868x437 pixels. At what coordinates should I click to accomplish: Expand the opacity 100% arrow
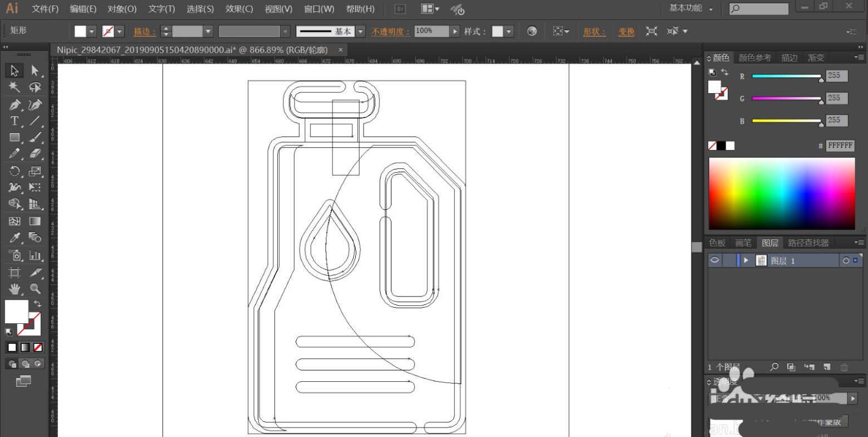coord(455,31)
